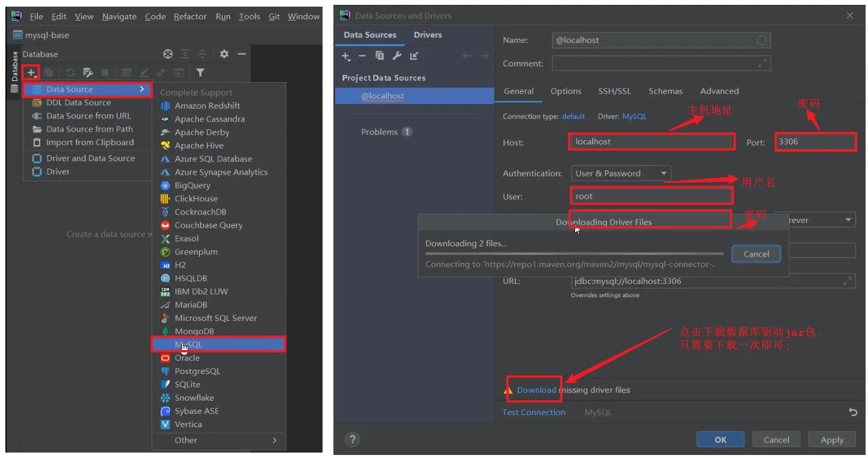Switch to the Drivers tab
Viewport: 868px width, 458px height.
coord(428,35)
